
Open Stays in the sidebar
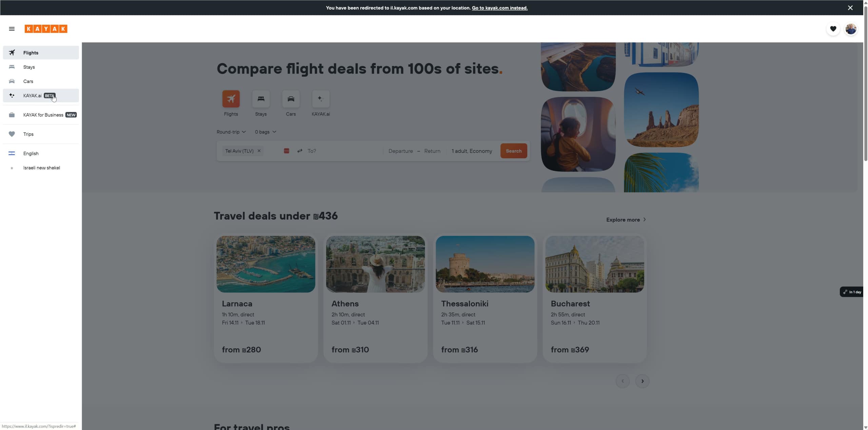pos(29,67)
